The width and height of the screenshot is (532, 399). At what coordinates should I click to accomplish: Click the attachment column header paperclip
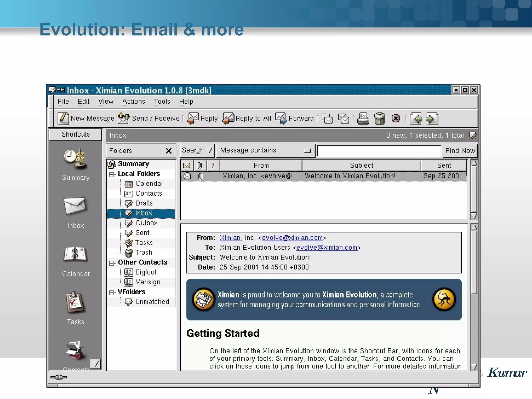point(200,165)
